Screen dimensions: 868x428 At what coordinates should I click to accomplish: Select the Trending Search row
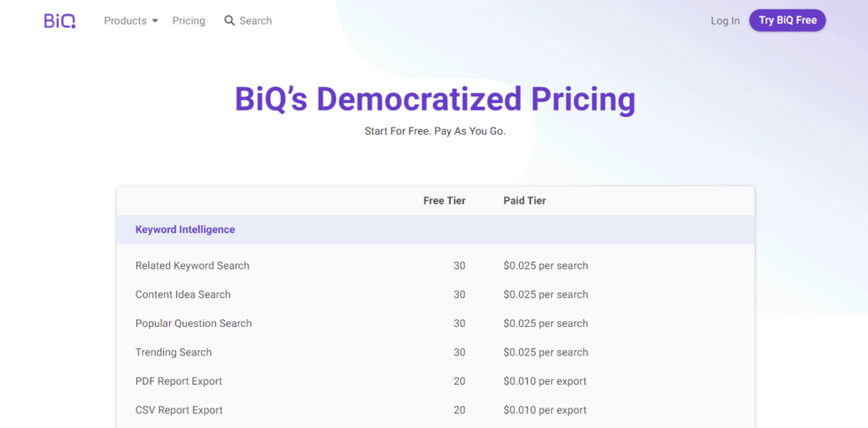(436, 352)
